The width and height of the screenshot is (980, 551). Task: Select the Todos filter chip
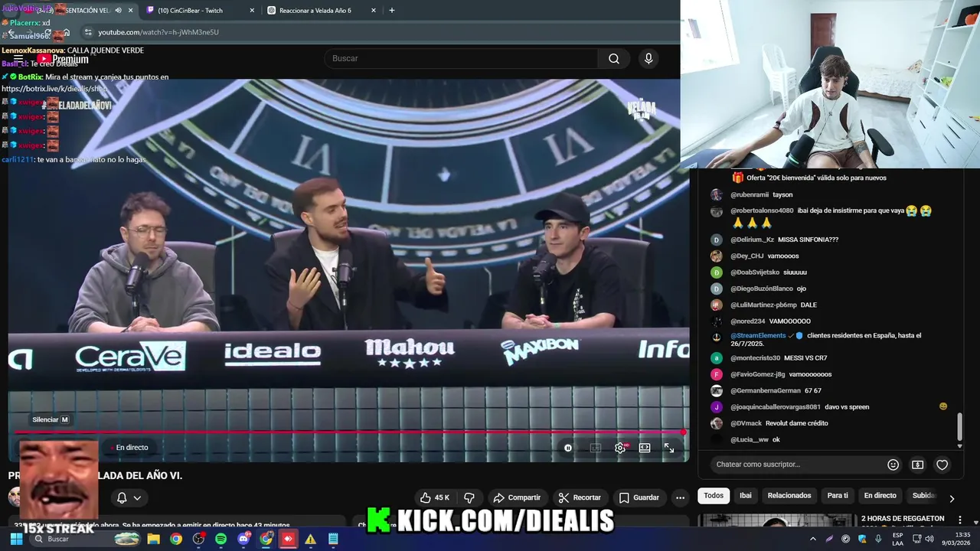(714, 495)
